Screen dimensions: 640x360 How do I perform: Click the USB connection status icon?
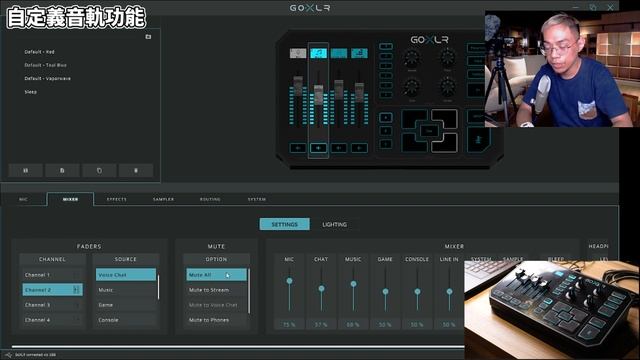8,355
